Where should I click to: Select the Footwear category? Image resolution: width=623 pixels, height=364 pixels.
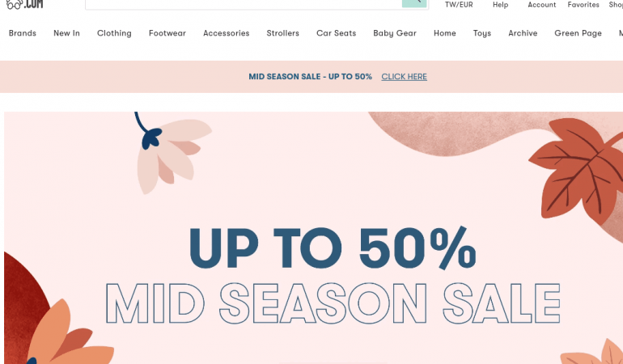click(167, 33)
